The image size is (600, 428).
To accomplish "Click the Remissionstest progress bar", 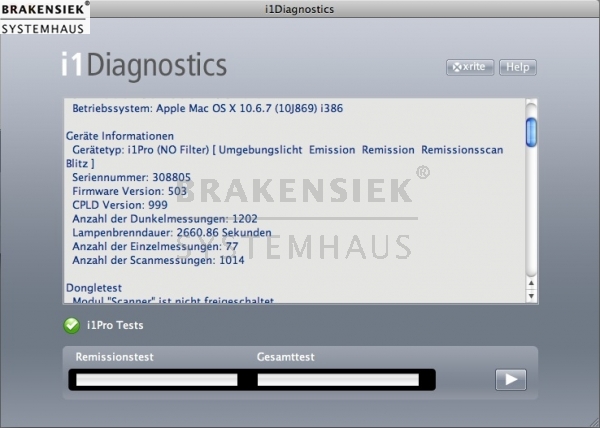I will coord(157,380).
